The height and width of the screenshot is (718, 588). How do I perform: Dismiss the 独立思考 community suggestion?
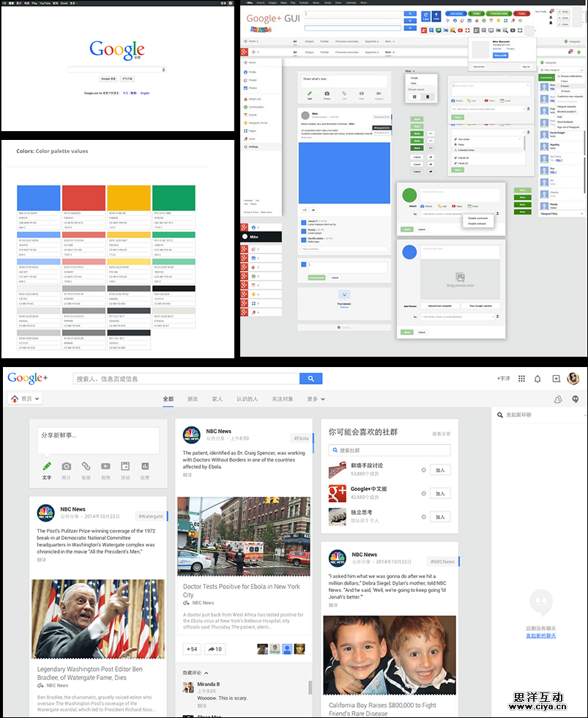(424, 517)
